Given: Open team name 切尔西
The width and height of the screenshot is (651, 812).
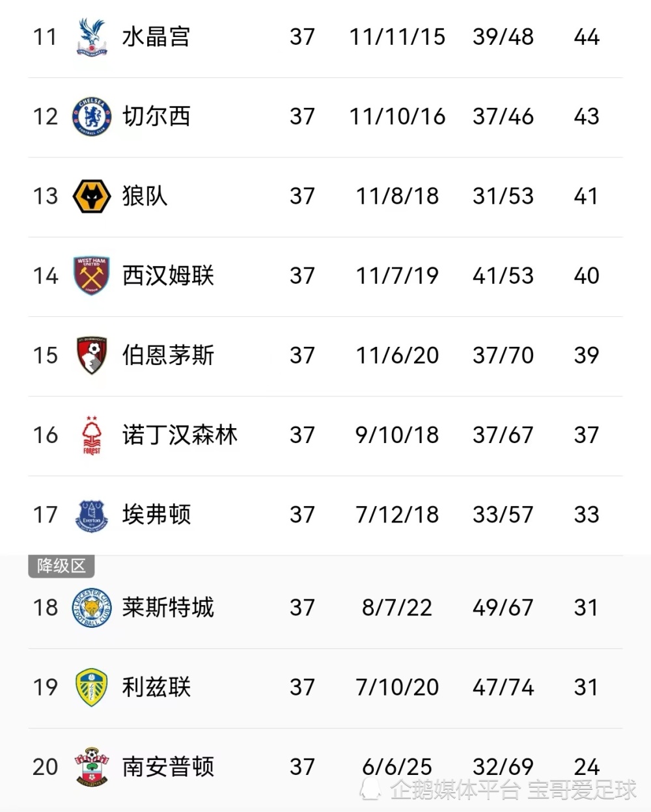Looking at the screenshot, I should click(x=156, y=116).
